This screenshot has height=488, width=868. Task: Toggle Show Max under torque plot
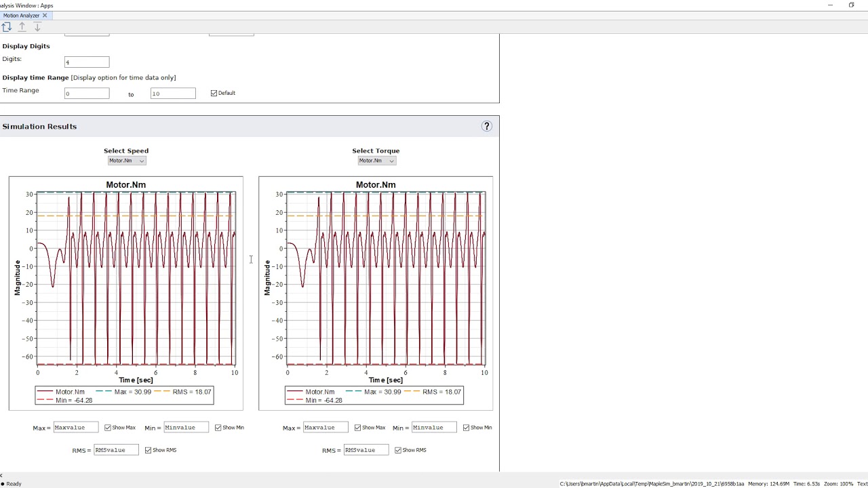(357, 428)
